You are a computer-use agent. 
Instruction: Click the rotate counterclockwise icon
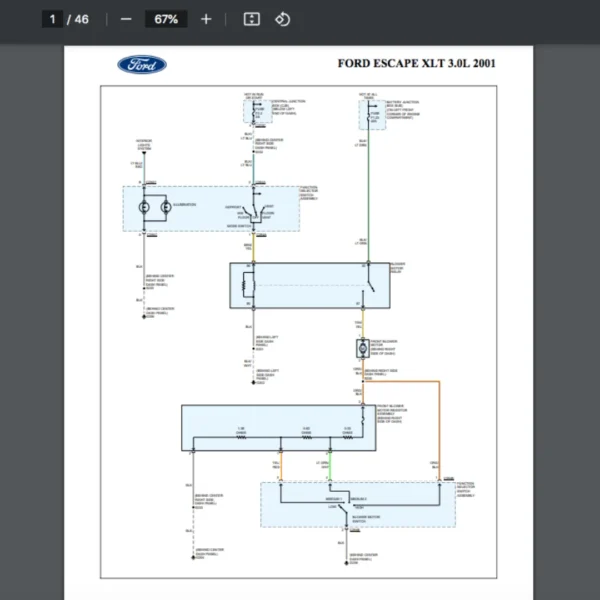tap(282, 19)
